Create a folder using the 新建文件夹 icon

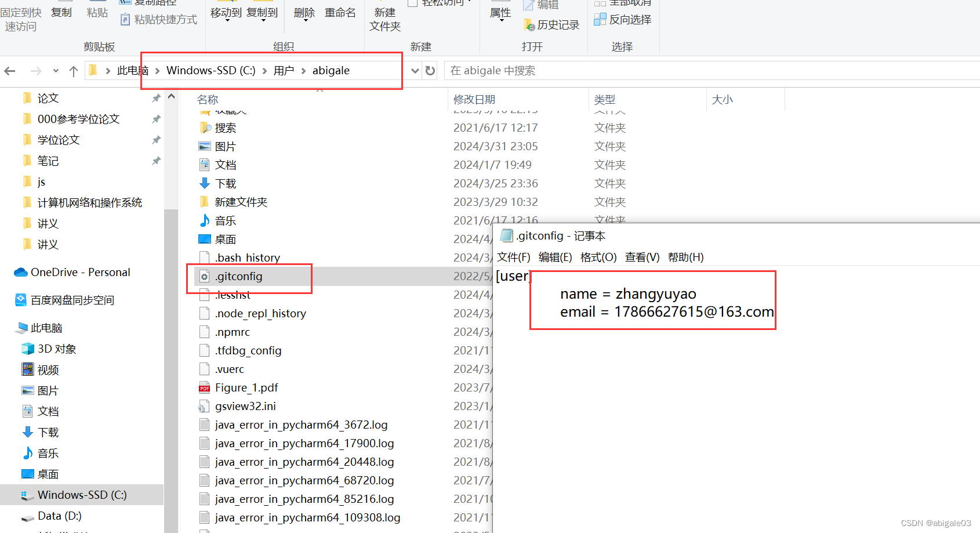(x=384, y=17)
